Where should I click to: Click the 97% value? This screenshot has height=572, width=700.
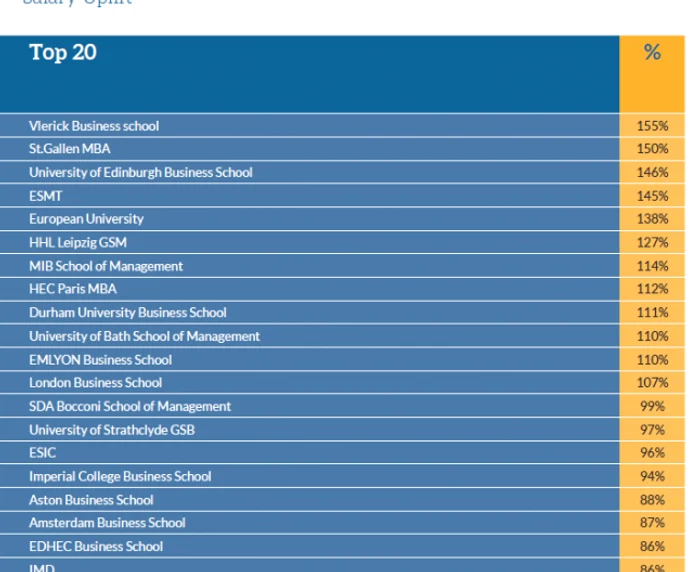click(652, 430)
